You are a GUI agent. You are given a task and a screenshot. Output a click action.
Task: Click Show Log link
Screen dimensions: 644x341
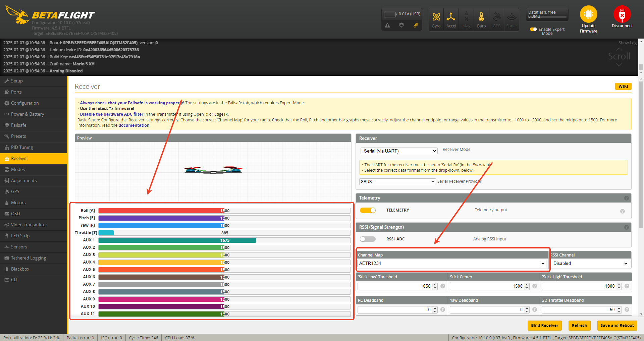tap(628, 43)
